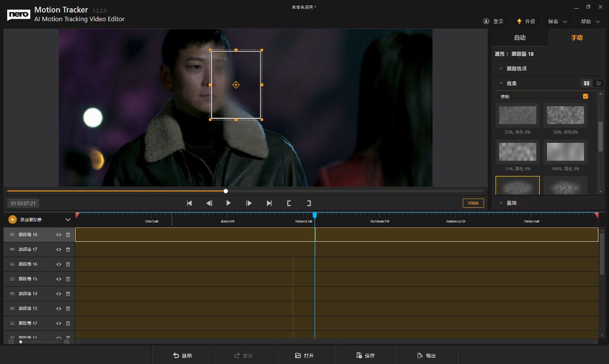
Task: Click 保存 to save the project
Action: 366,356
